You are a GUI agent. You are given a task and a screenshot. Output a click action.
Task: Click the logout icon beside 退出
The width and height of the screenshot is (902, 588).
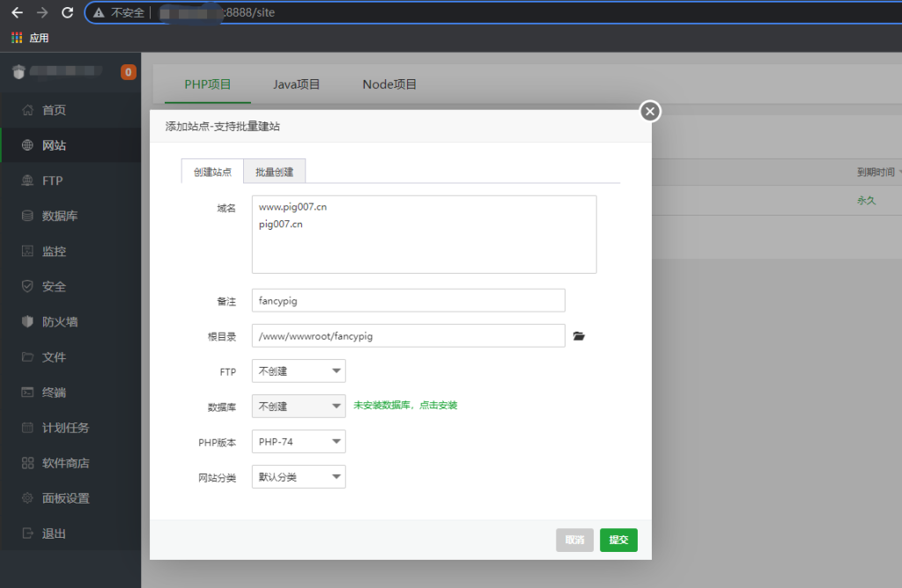pos(27,533)
